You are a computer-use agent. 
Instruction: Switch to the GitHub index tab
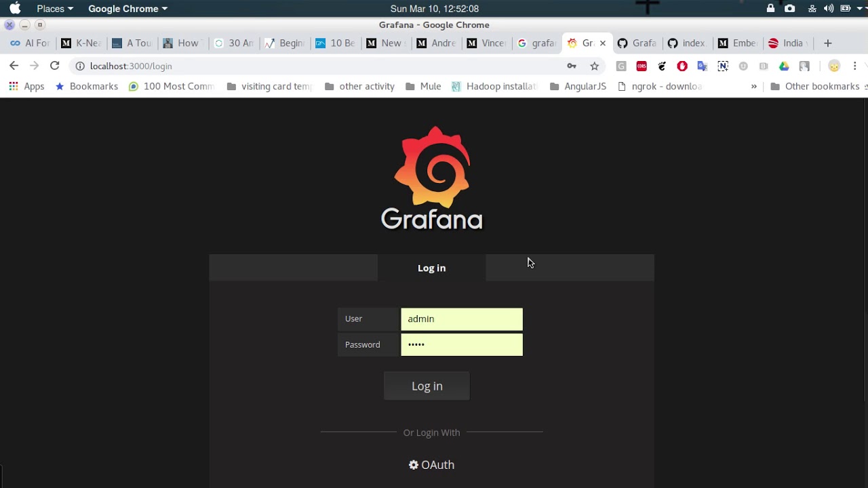point(686,43)
